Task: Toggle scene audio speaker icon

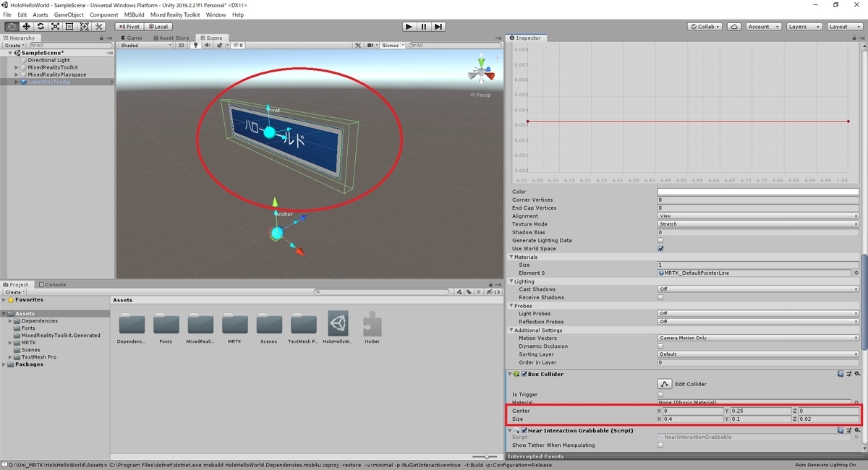Action: 207,45
